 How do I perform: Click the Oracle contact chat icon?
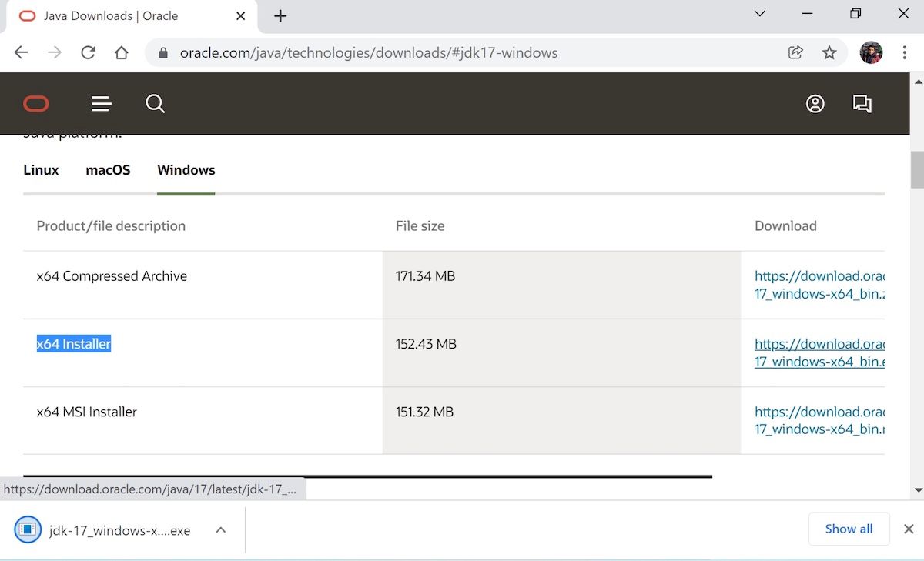pyautogui.click(x=862, y=103)
